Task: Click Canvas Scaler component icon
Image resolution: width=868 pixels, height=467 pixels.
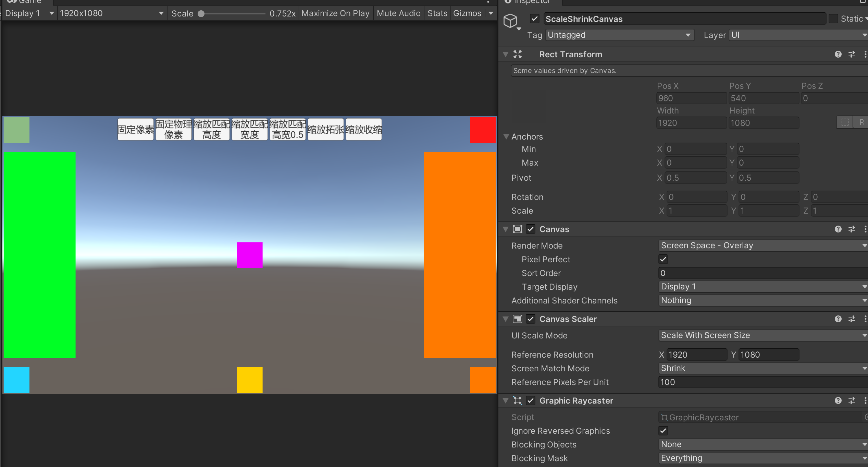Action: click(518, 319)
